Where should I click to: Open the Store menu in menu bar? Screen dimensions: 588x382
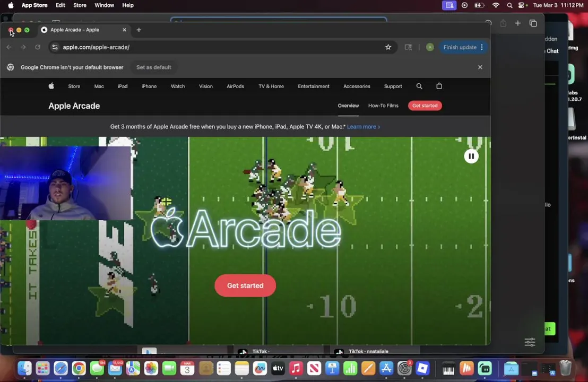[x=80, y=5]
